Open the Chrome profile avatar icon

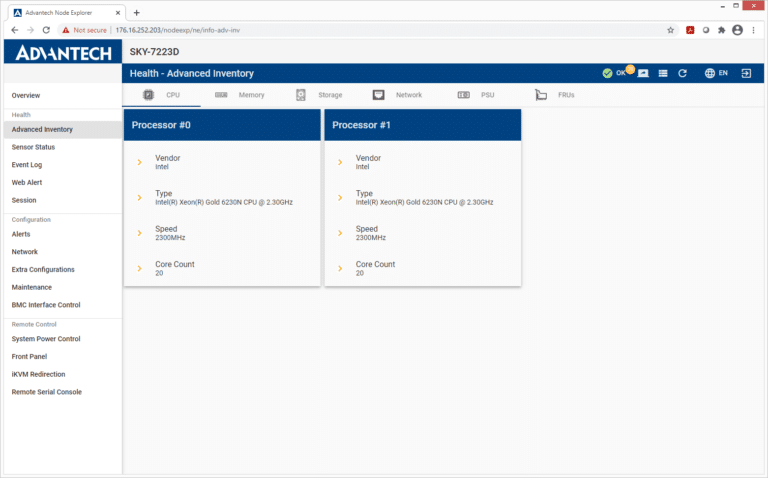737,30
